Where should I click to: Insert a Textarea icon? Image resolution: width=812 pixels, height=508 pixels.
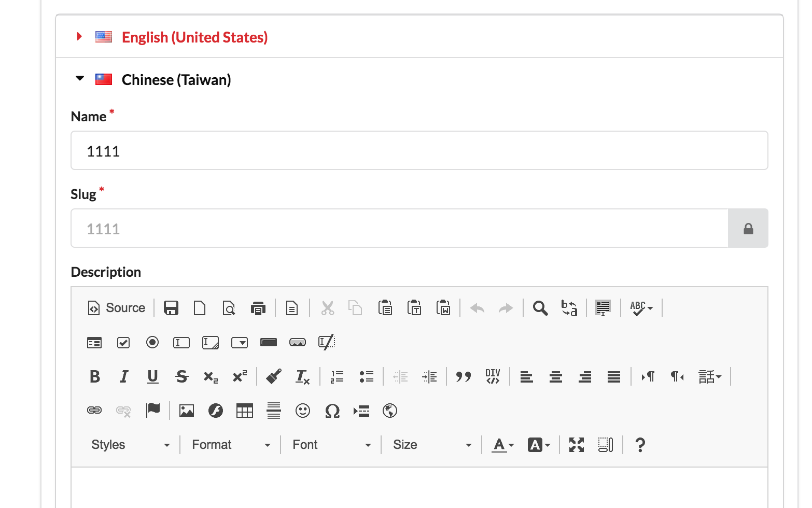click(x=211, y=342)
